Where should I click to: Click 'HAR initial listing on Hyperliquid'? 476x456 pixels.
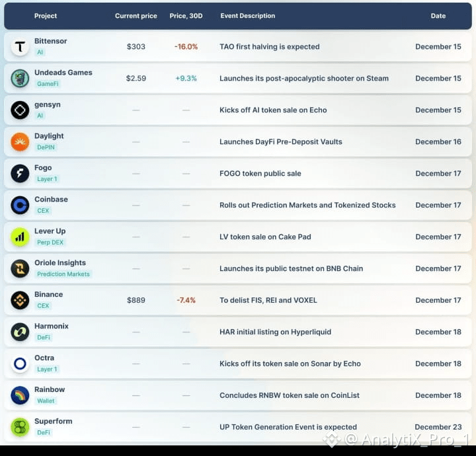(275, 332)
